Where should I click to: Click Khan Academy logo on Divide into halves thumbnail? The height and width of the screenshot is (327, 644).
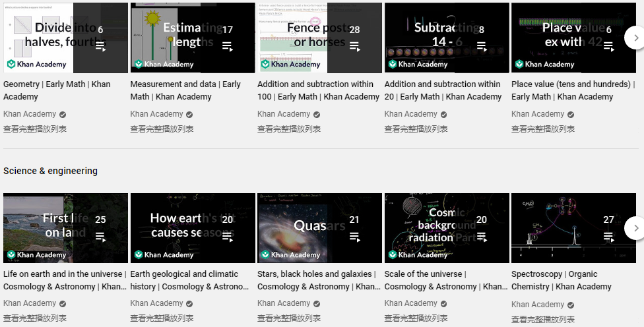pos(36,64)
